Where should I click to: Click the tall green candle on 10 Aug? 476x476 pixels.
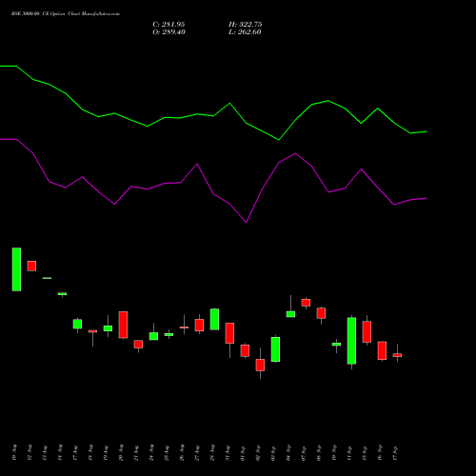click(16, 269)
